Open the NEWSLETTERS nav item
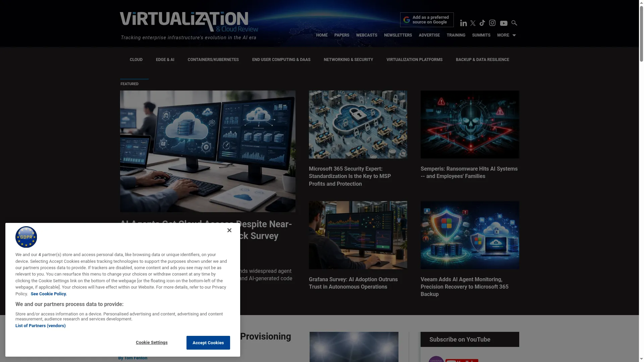 pyautogui.click(x=398, y=35)
